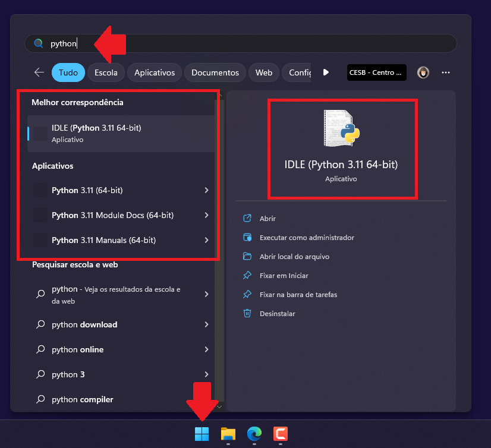The width and height of the screenshot is (491, 448).
Task: Expand Python 3.11 Module Docs chevron
Action: [206, 216]
